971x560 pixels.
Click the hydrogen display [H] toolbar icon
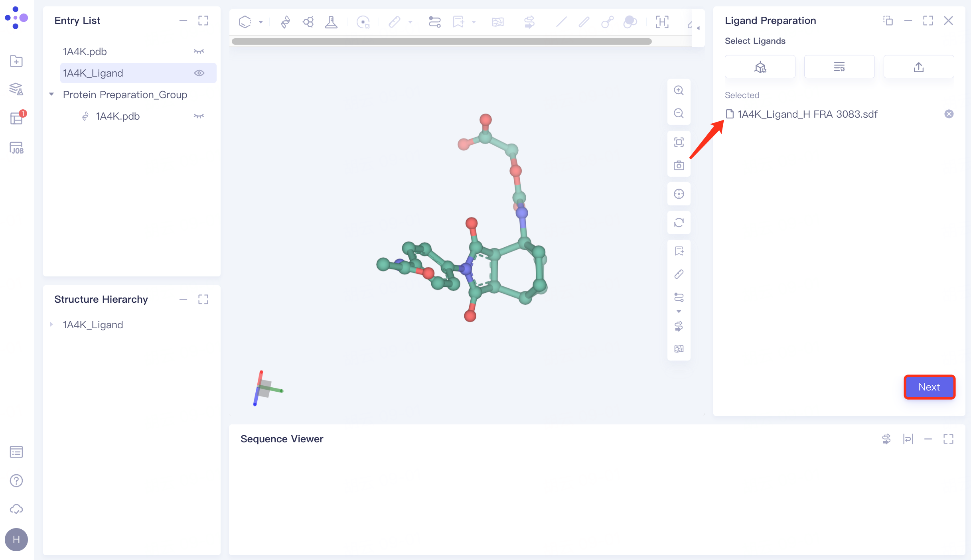tap(662, 22)
